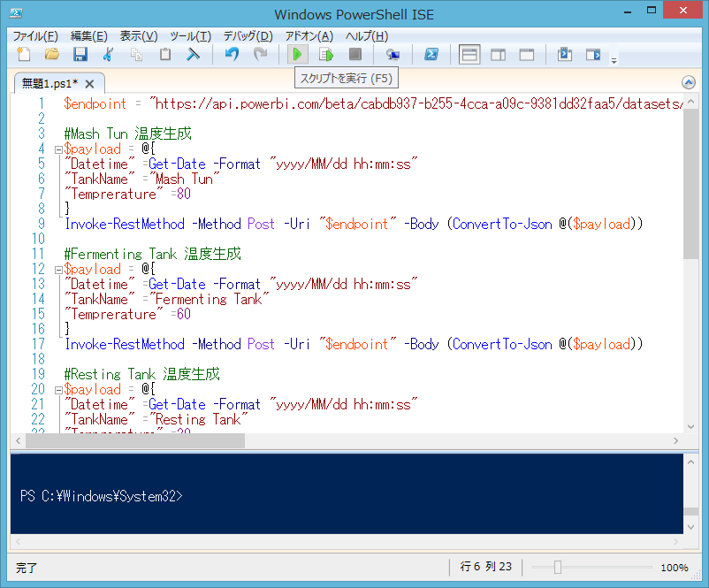Maximize the PowerShell ISE window
Screen dimensions: 709x588
[652, 11]
